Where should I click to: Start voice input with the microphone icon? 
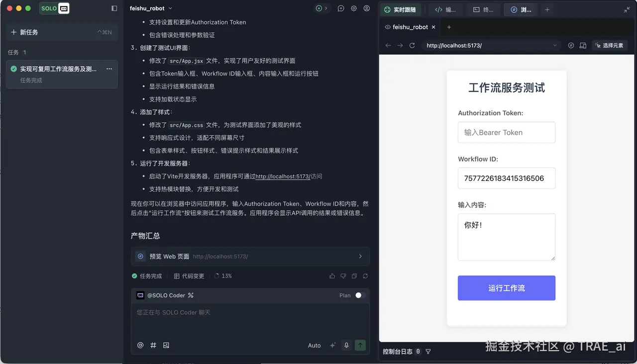(346, 345)
